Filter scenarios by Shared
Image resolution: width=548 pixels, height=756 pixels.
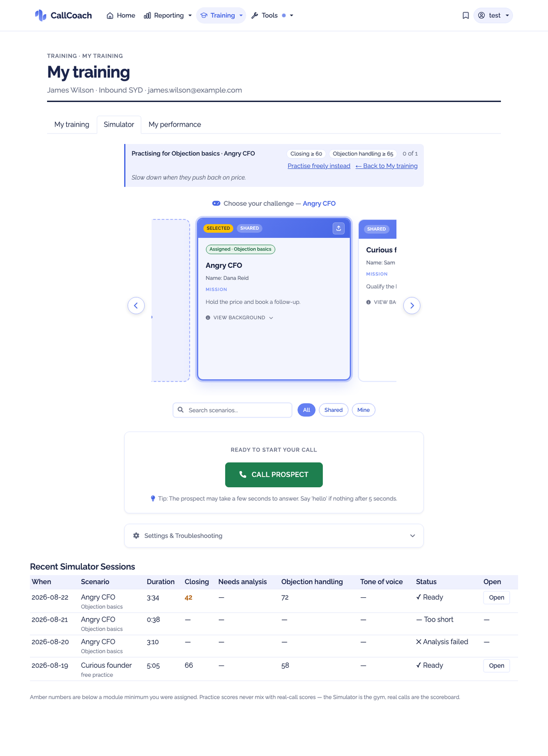[333, 410]
